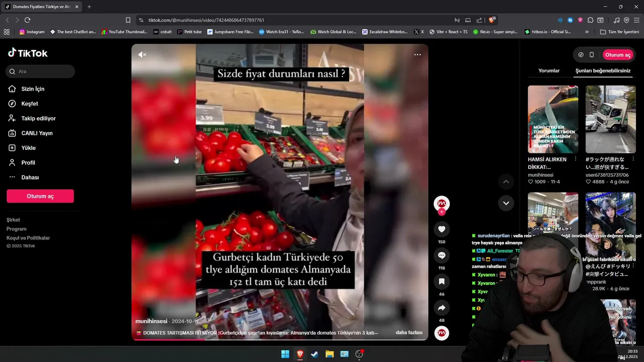
Task: Go to next video with down arrow
Action: tap(506, 203)
